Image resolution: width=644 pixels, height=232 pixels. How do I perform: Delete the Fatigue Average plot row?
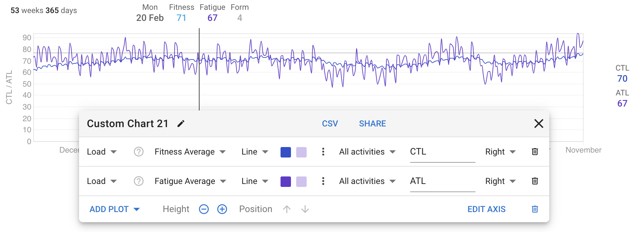[x=535, y=181]
